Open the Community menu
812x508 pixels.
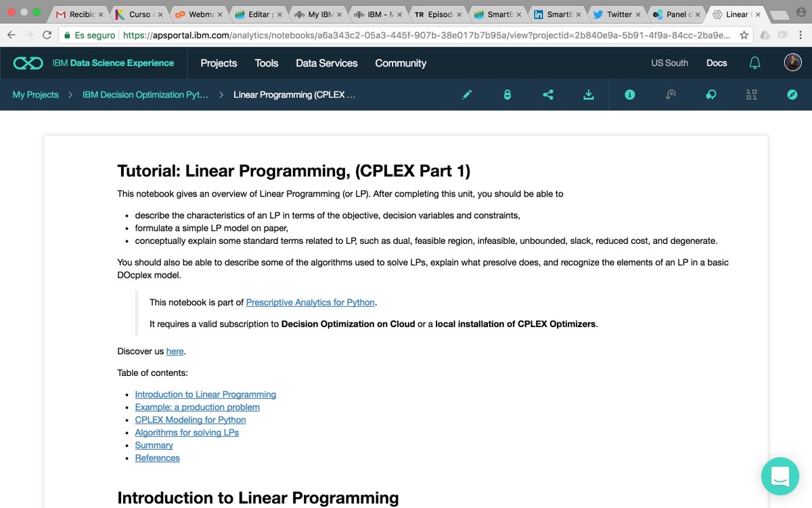pos(401,63)
